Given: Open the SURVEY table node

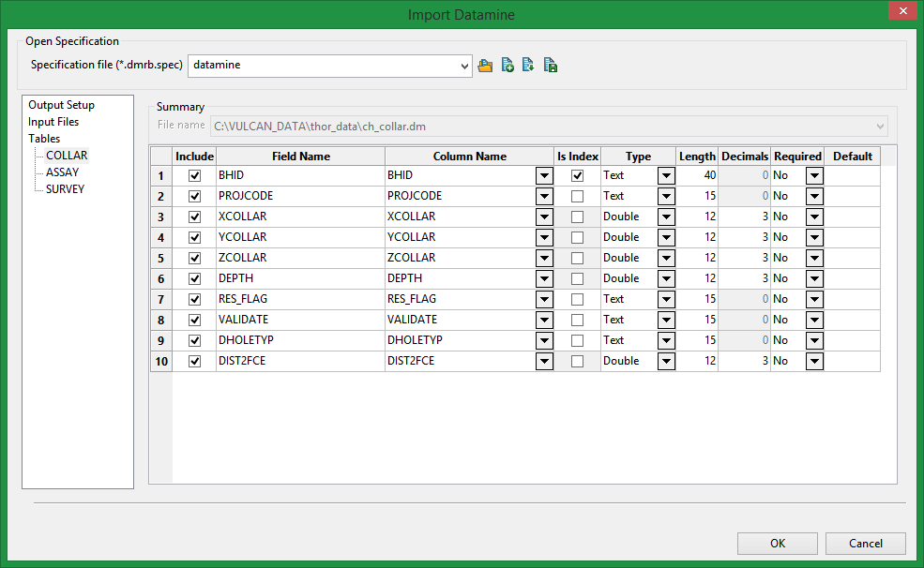Looking at the screenshot, I should point(65,189).
